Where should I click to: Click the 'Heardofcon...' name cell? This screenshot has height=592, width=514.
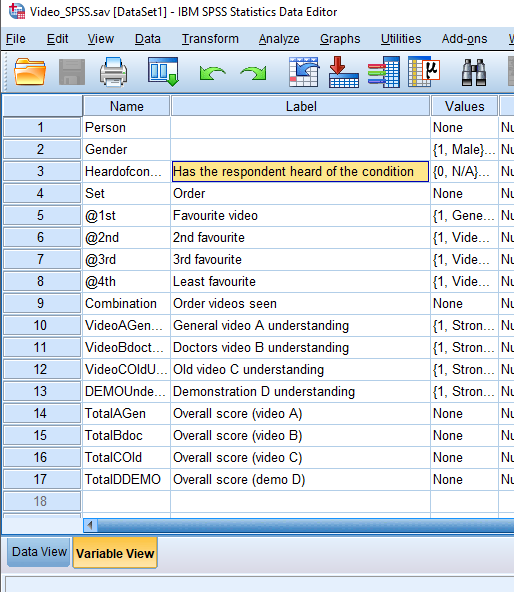[127, 171]
